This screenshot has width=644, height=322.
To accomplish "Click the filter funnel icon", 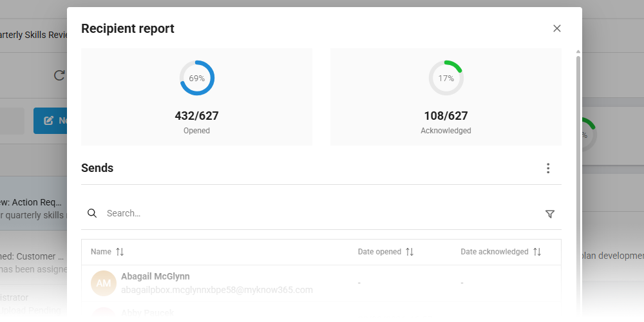I will click(x=549, y=214).
